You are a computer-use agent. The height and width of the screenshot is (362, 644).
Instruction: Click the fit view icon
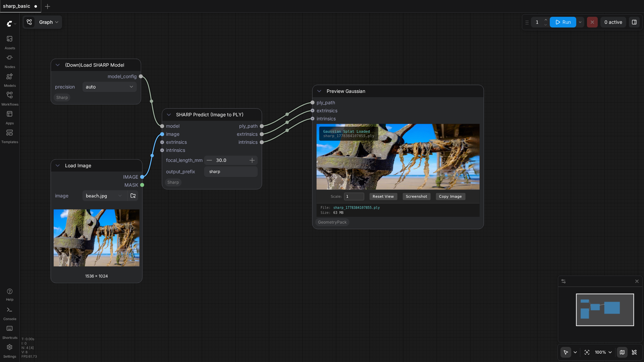click(x=587, y=352)
